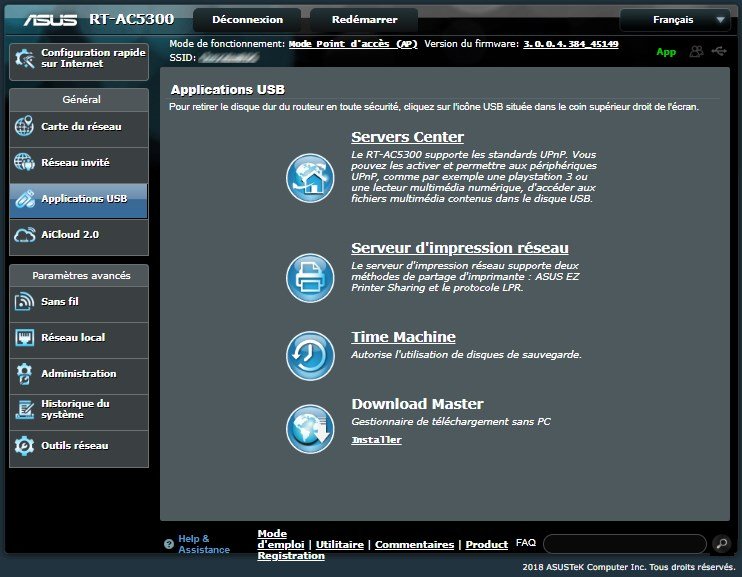Click the ASUS logo

[x=50, y=19]
